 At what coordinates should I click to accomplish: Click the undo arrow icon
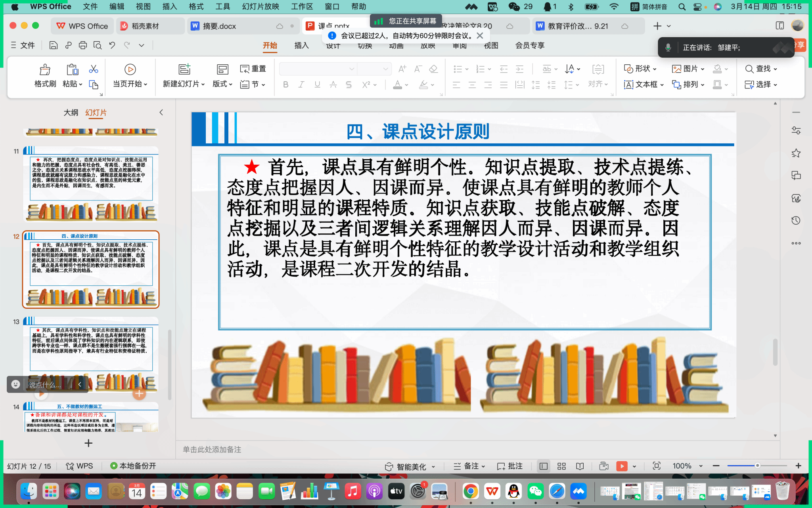tap(112, 45)
